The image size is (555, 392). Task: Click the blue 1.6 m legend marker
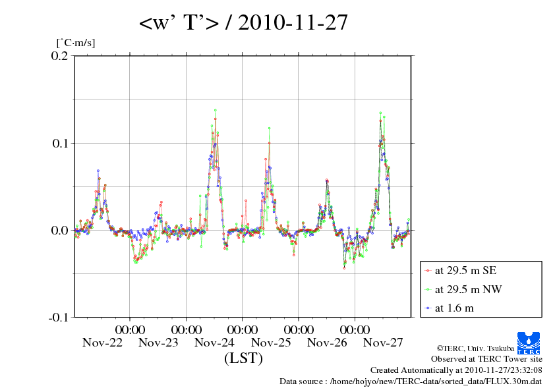pos(428,308)
